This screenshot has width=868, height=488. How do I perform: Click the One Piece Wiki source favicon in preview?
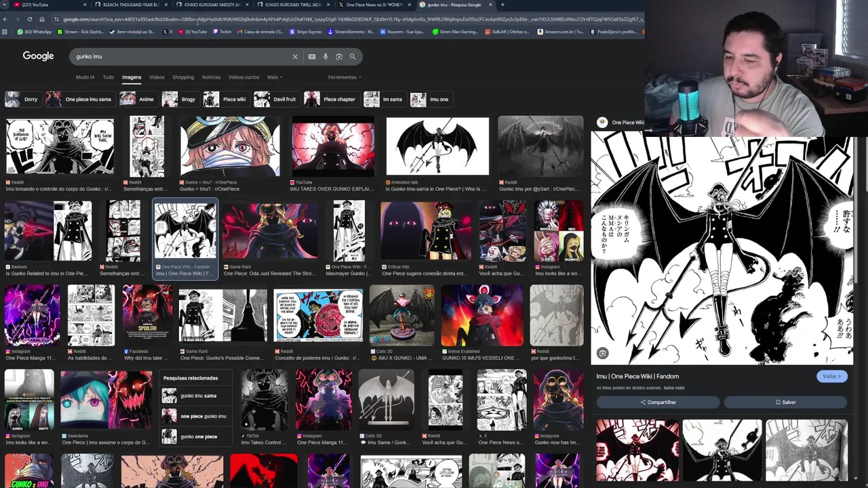[602, 123]
